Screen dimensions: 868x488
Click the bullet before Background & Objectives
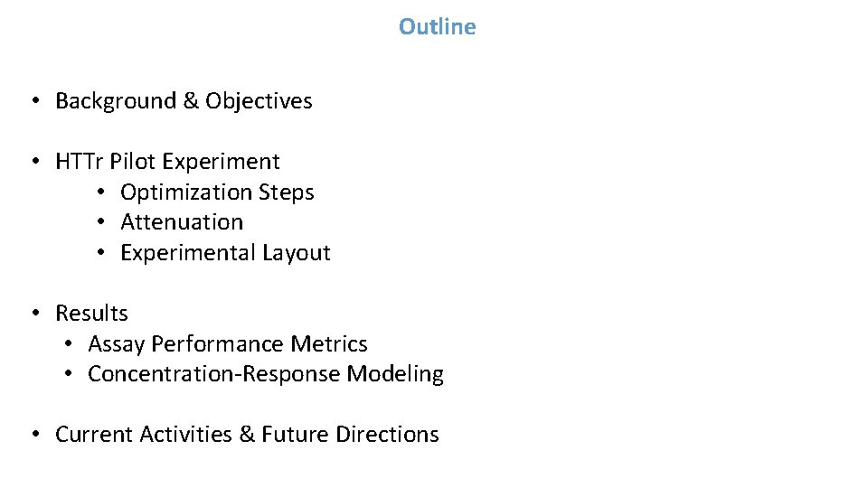36,100
